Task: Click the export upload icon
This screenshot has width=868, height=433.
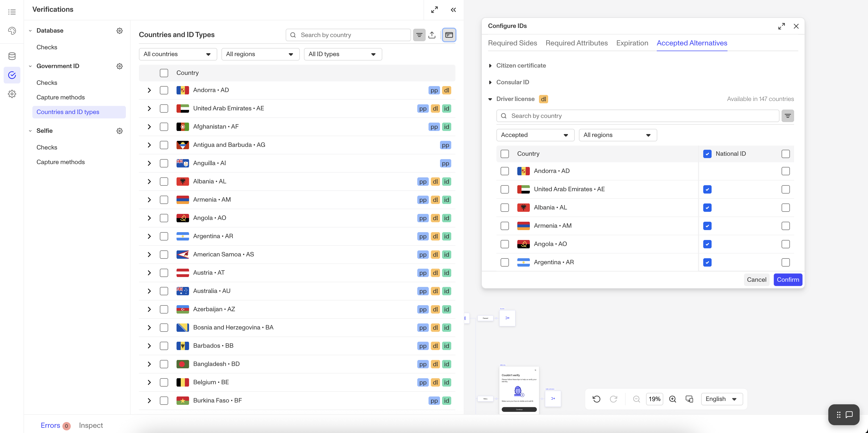Action: (x=432, y=35)
